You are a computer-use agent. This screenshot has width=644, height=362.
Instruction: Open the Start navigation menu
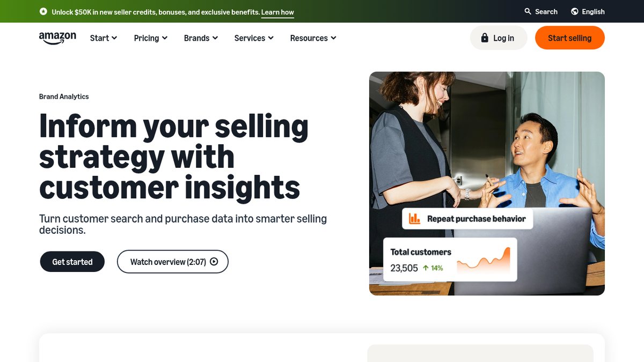click(x=104, y=38)
